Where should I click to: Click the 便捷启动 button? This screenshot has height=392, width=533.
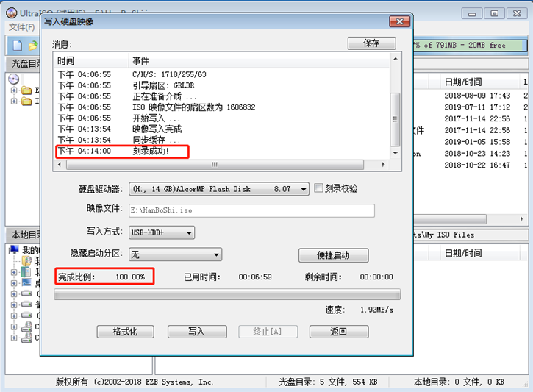pyautogui.click(x=333, y=255)
